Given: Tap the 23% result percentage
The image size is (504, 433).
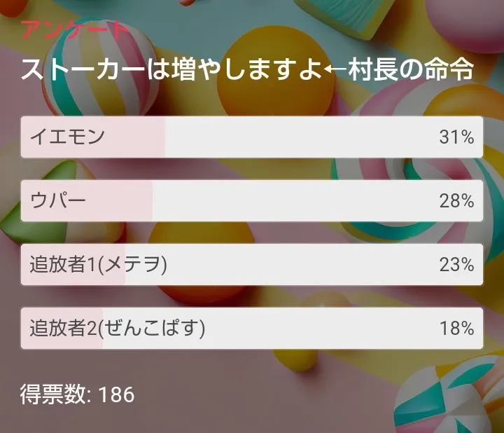Looking at the screenshot, I should (456, 265).
